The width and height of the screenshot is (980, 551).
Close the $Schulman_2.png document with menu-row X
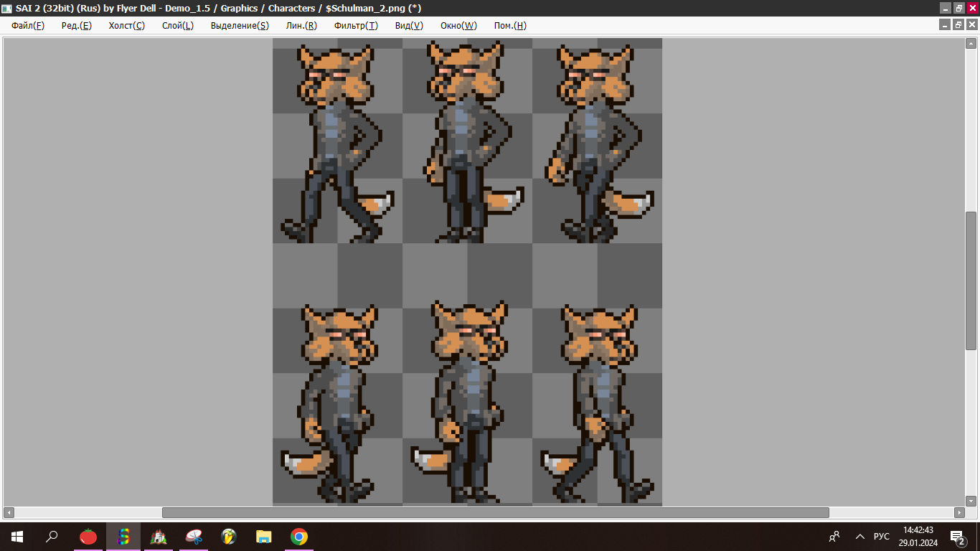tap(972, 25)
